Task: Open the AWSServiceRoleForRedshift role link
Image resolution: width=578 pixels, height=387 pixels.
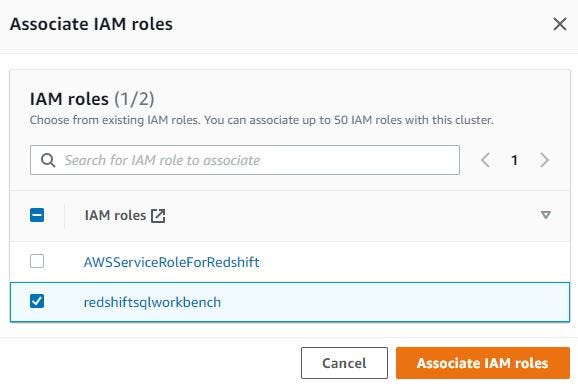Action: pyautogui.click(x=171, y=262)
